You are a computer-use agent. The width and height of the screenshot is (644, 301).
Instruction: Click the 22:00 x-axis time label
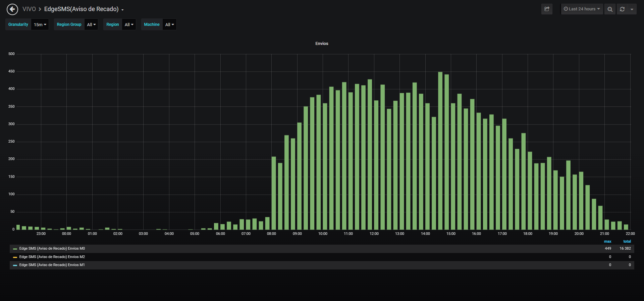pos(630,234)
